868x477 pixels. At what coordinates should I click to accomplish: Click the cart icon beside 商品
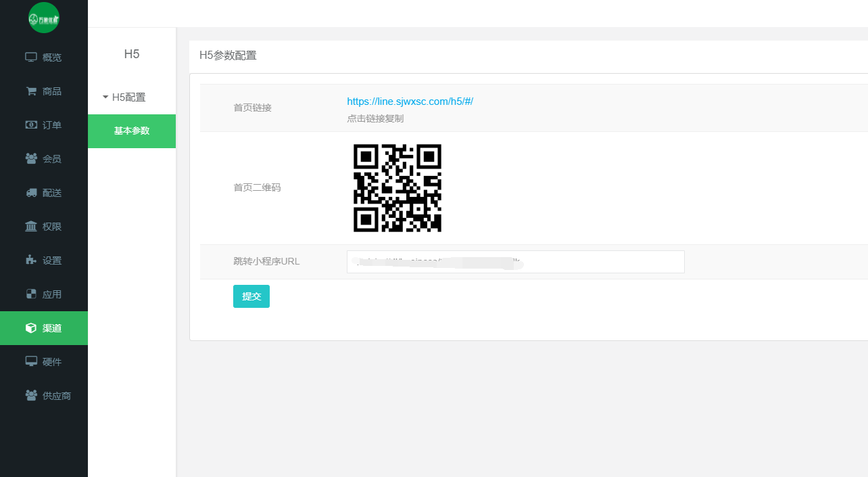tap(31, 91)
